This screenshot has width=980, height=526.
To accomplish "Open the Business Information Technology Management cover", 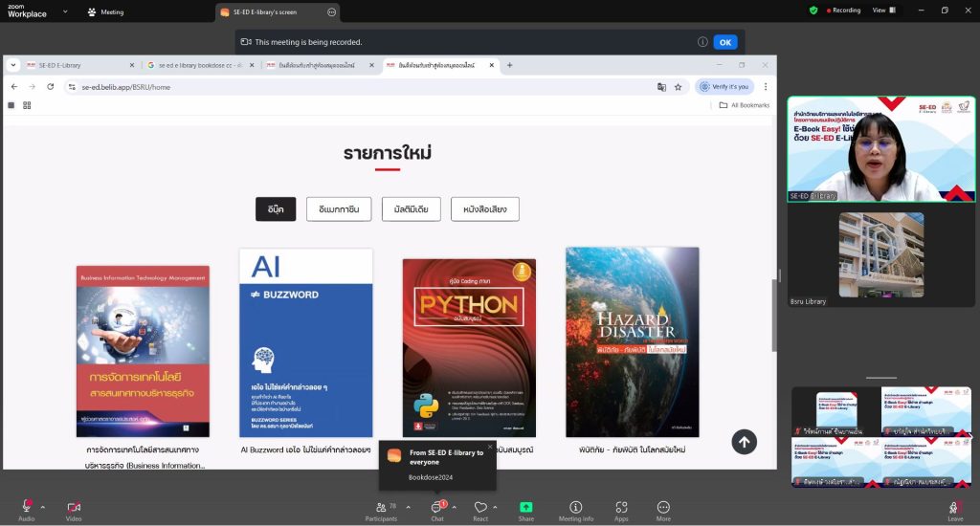I will point(143,351).
